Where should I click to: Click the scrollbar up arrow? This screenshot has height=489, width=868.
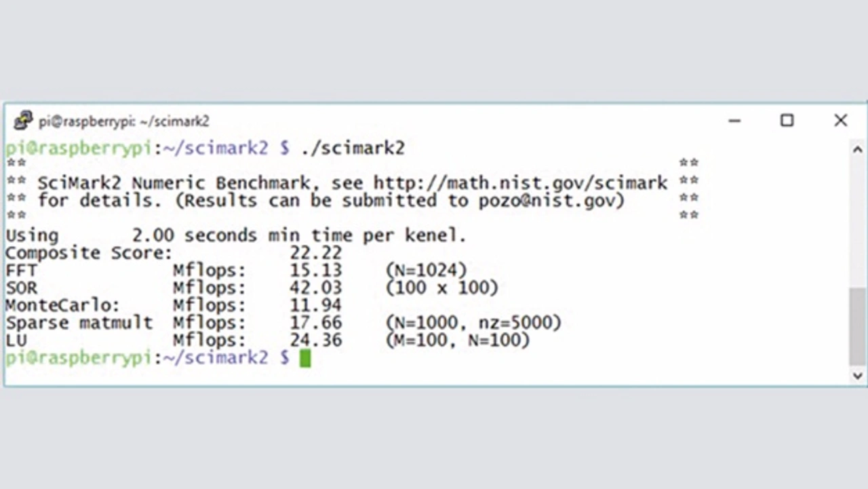coord(858,150)
